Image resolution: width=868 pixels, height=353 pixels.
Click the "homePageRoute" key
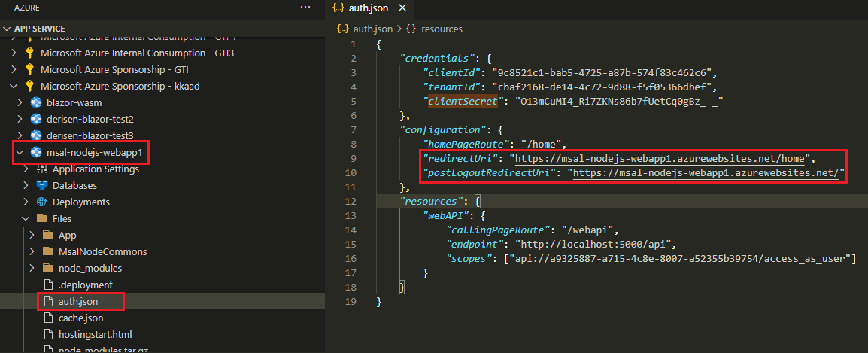[x=468, y=144]
